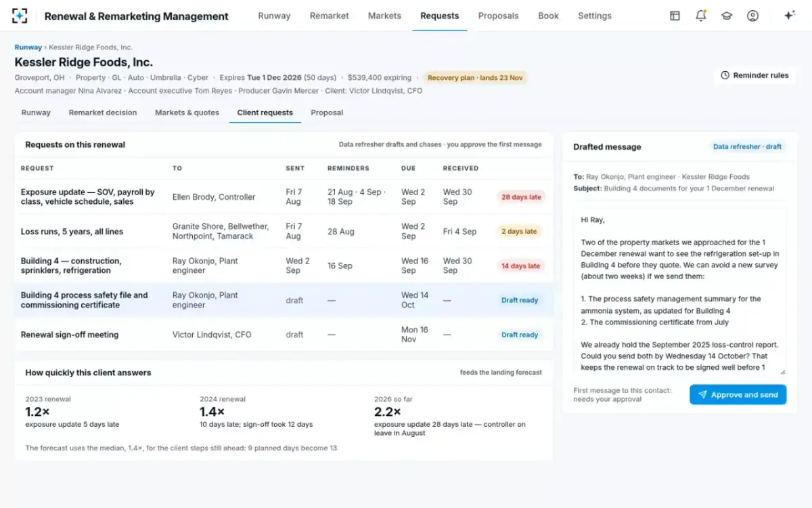The width and height of the screenshot is (812, 508).
Task: Click the 14 days late badge
Action: tap(521, 266)
